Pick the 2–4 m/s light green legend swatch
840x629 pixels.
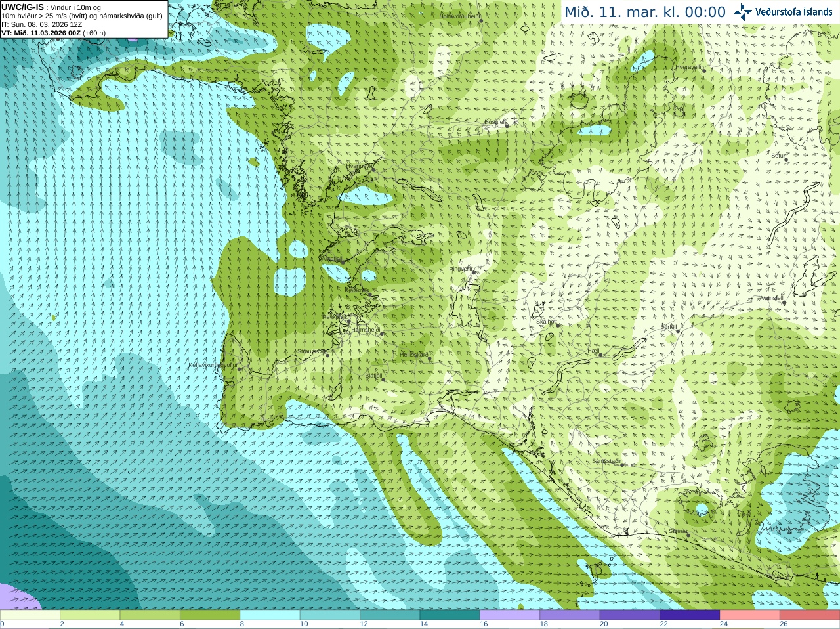[90, 615]
